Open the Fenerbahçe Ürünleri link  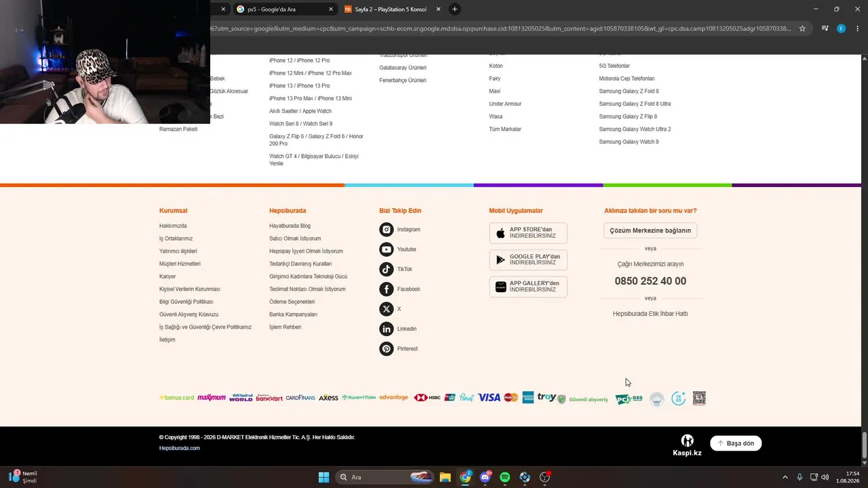(x=403, y=80)
